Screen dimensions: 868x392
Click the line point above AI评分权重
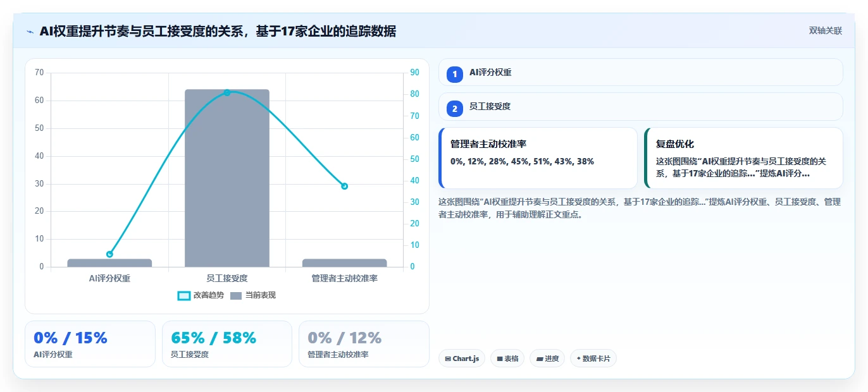(109, 254)
